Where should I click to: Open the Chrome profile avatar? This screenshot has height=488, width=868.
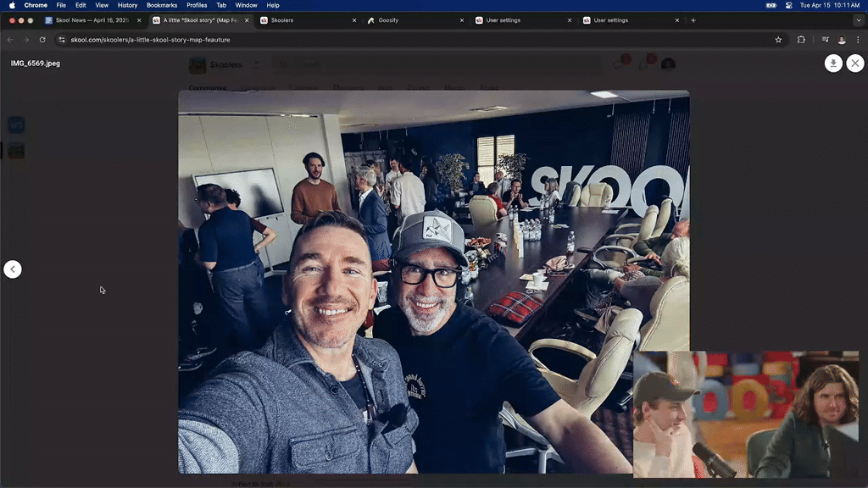(x=842, y=40)
